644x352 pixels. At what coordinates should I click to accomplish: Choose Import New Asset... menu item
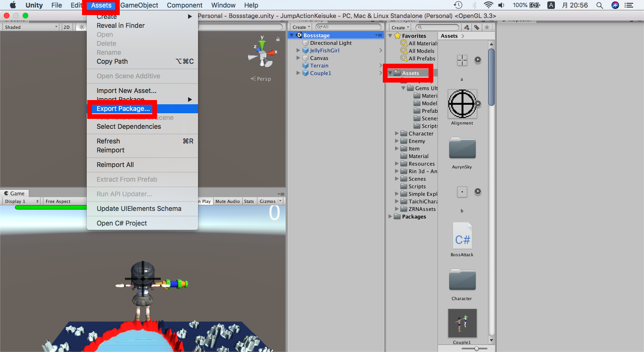[142, 91]
